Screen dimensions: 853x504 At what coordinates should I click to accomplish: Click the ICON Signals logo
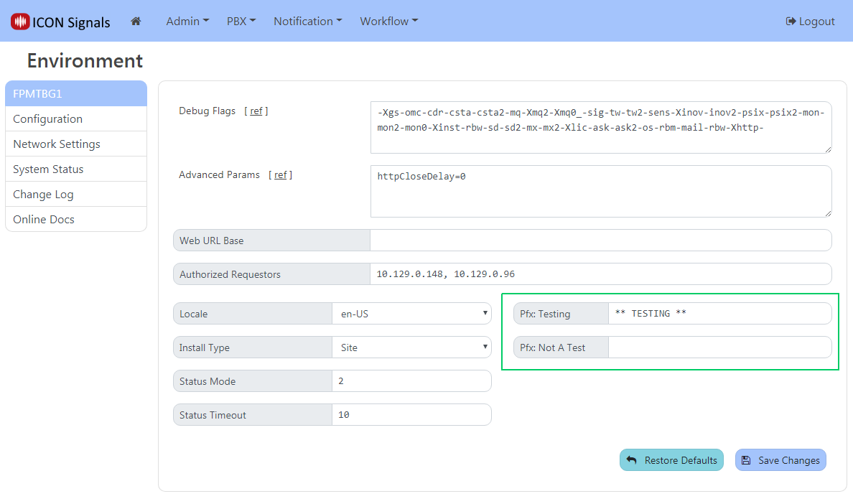(x=60, y=22)
